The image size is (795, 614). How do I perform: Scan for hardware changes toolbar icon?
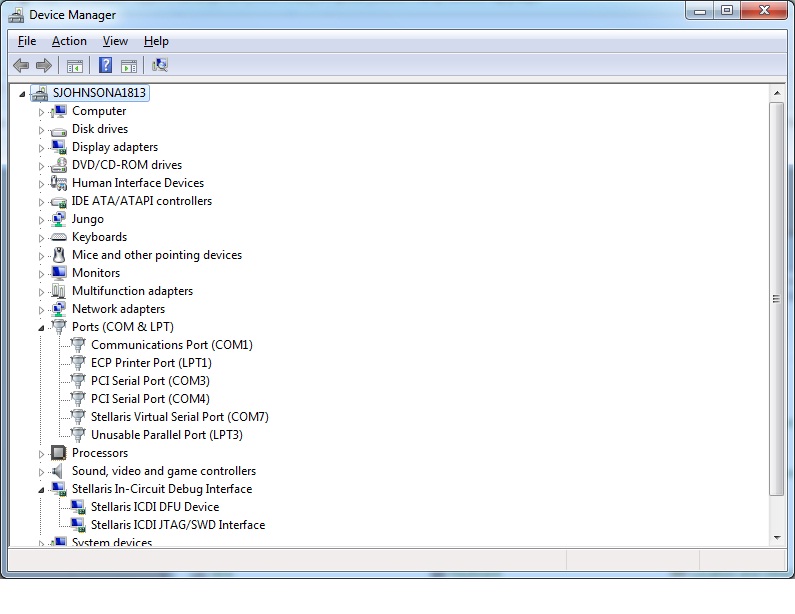[160, 65]
